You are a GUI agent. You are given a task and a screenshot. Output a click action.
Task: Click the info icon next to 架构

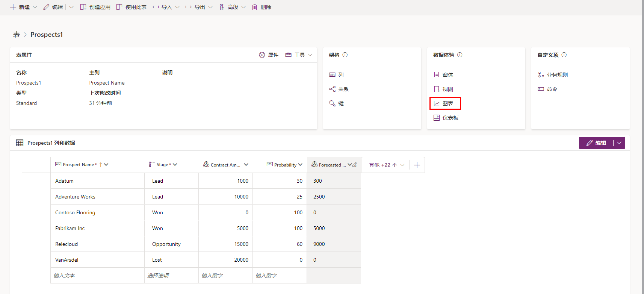(x=345, y=55)
